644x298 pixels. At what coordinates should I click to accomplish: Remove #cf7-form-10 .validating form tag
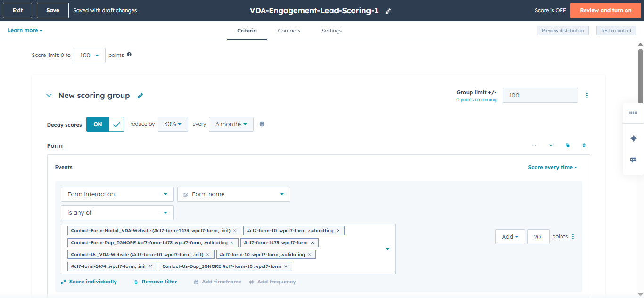[x=310, y=255]
